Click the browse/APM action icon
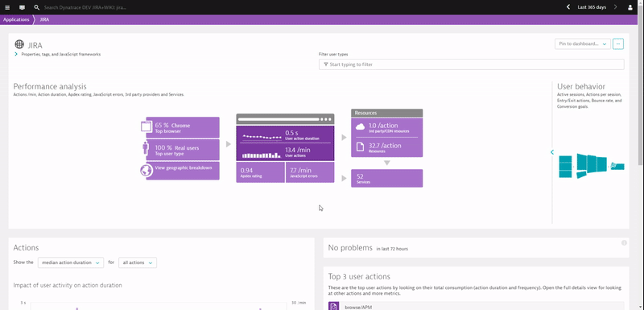This screenshot has height=310, width=644. 333,306
